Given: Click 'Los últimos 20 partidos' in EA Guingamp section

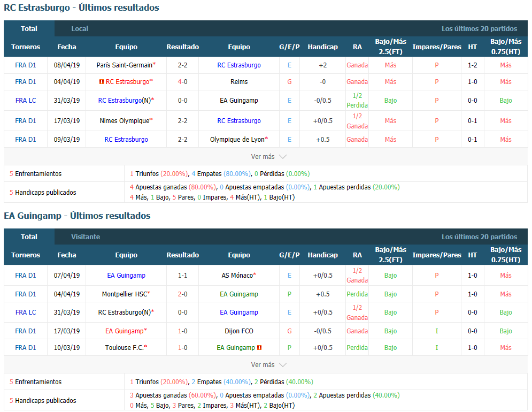Looking at the screenshot, I should tap(479, 236).
